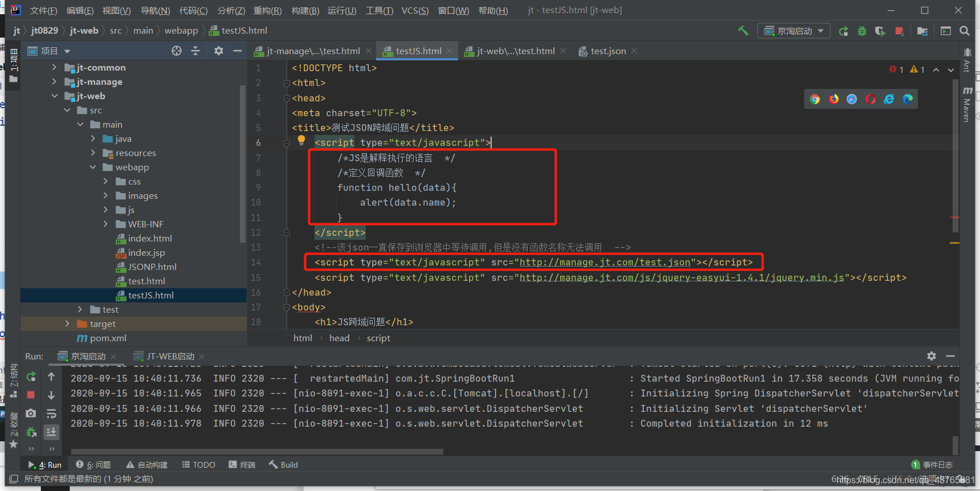Stop the running application in toolbar
The image size is (980, 491).
pos(899,31)
